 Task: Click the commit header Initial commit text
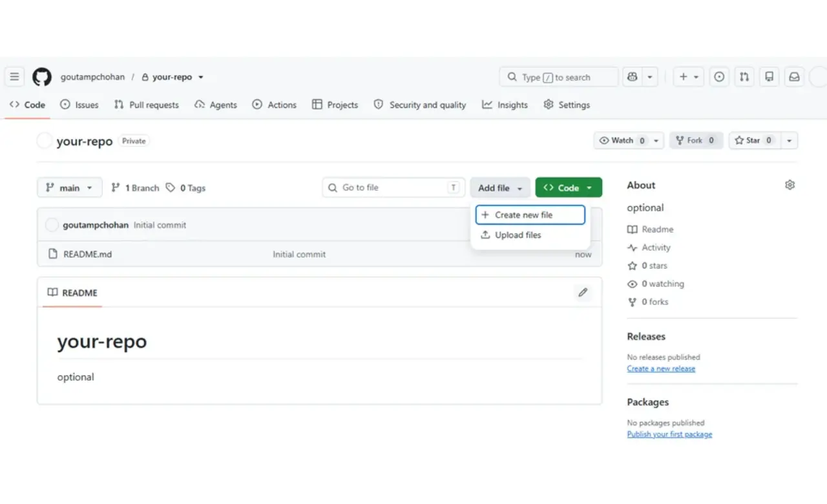[x=160, y=225]
